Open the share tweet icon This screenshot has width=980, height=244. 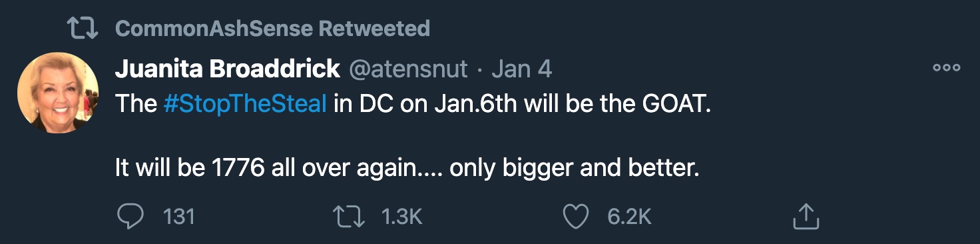pyautogui.click(x=805, y=216)
